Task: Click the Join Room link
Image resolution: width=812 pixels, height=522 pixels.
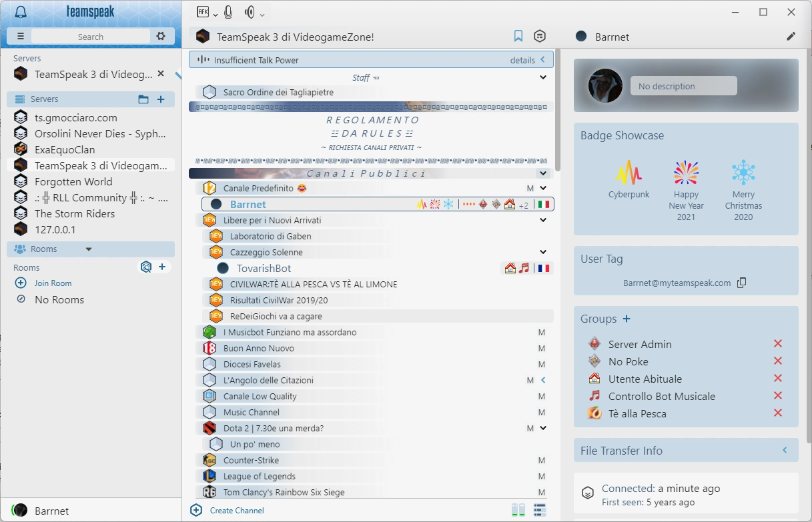Action: 53,283
